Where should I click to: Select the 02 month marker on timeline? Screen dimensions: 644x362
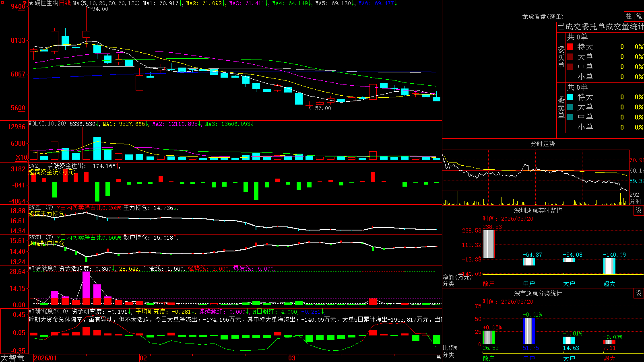point(143,358)
